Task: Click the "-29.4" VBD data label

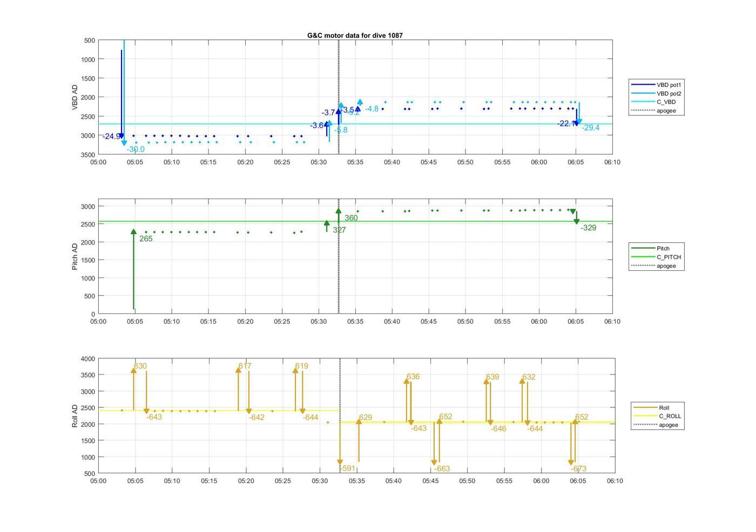Action: [591, 128]
